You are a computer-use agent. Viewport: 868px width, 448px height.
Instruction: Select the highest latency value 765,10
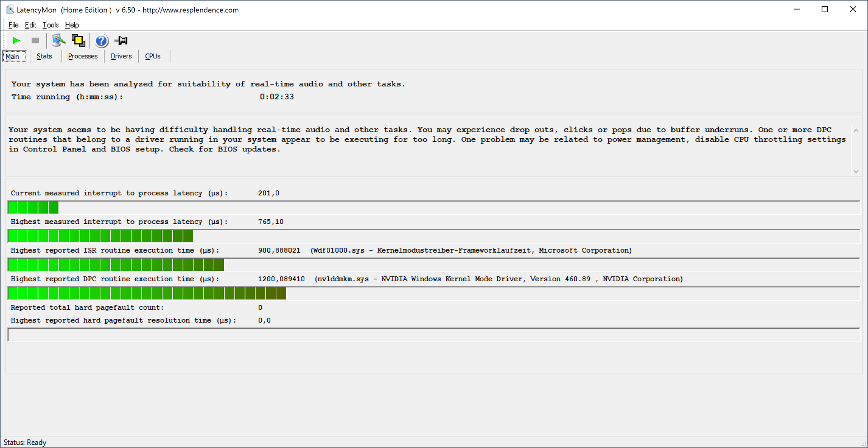271,222
